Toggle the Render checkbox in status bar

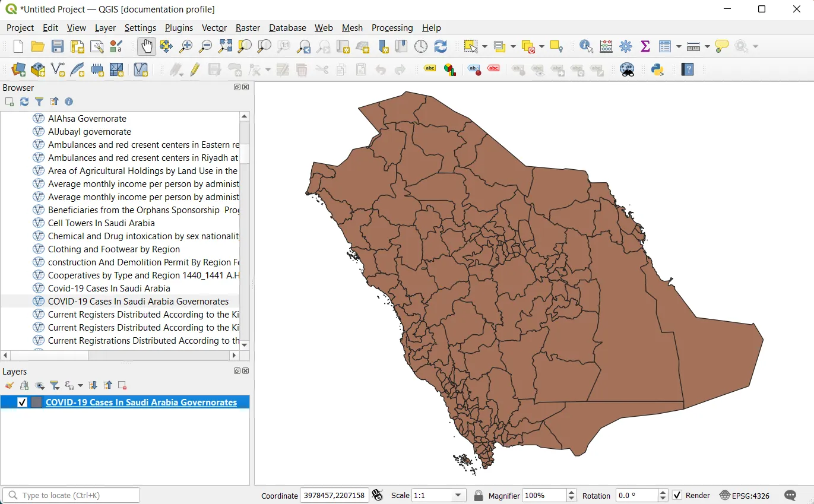(677, 495)
